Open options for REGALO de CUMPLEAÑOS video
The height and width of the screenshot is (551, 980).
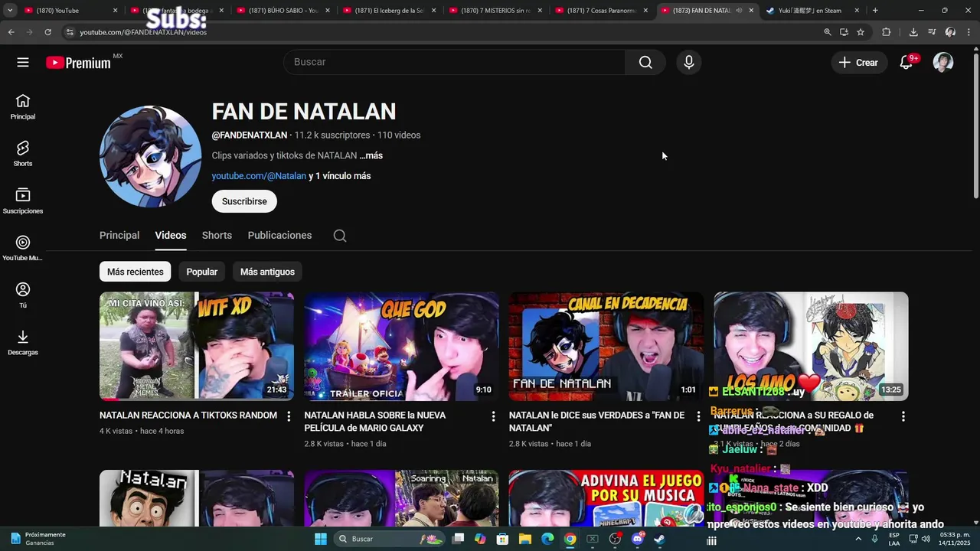tap(903, 416)
